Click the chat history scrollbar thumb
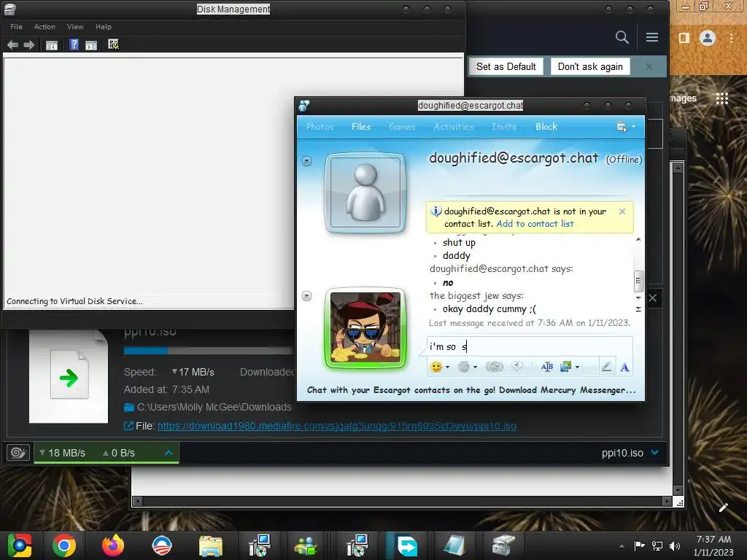This screenshot has width=747, height=560. click(x=638, y=281)
